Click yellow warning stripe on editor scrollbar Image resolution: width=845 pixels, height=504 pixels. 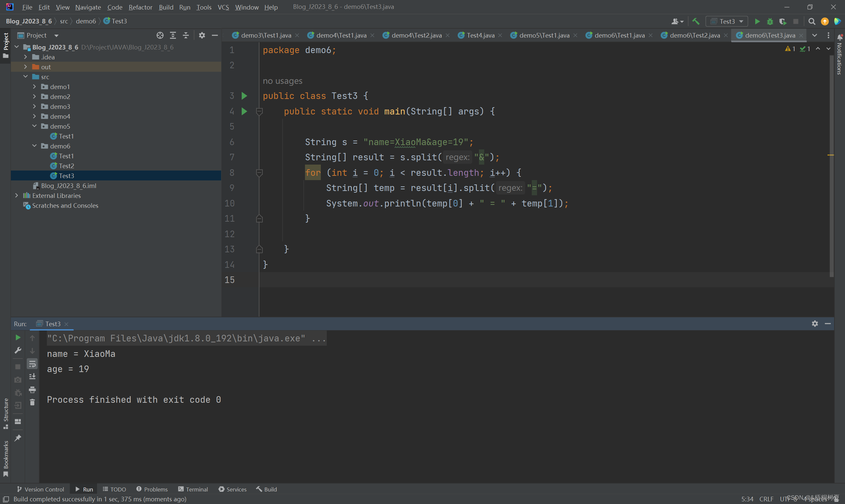point(830,155)
